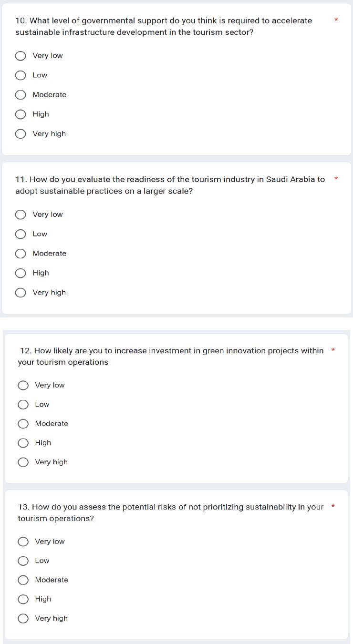Select 'High' for question 13 potential risks
The image size is (353, 644).
tap(23, 599)
